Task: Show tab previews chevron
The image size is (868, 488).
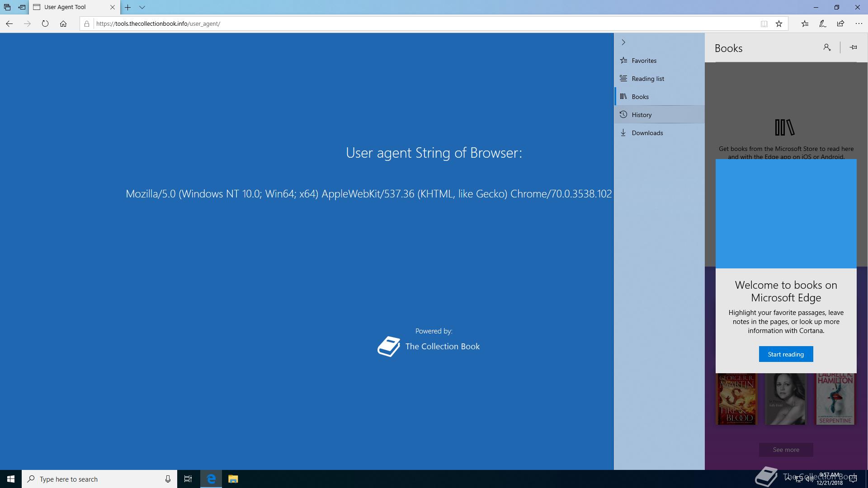Action: coord(142,7)
